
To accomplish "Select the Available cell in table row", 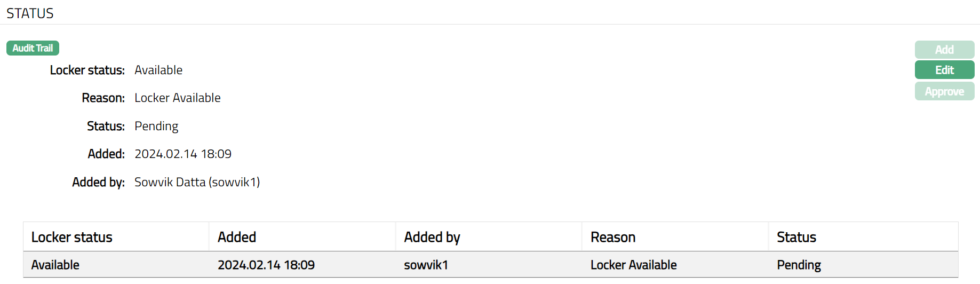I will pyautogui.click(x=55, y=265).
